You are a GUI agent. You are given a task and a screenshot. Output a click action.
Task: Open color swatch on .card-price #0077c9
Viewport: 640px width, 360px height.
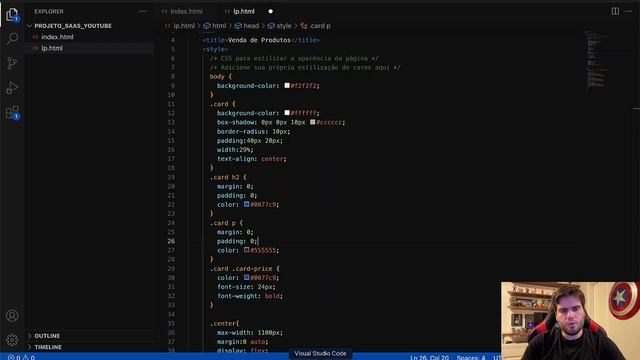(247, 277)
